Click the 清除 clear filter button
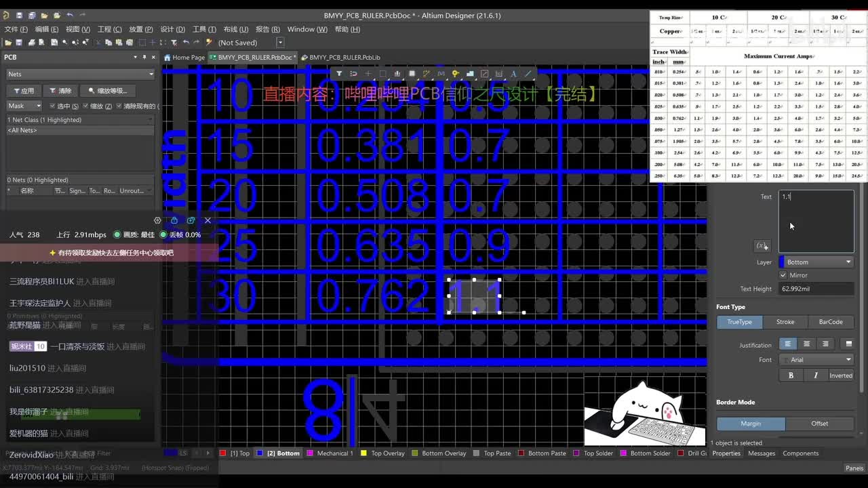Screen dimensions: 868x488 60,90
